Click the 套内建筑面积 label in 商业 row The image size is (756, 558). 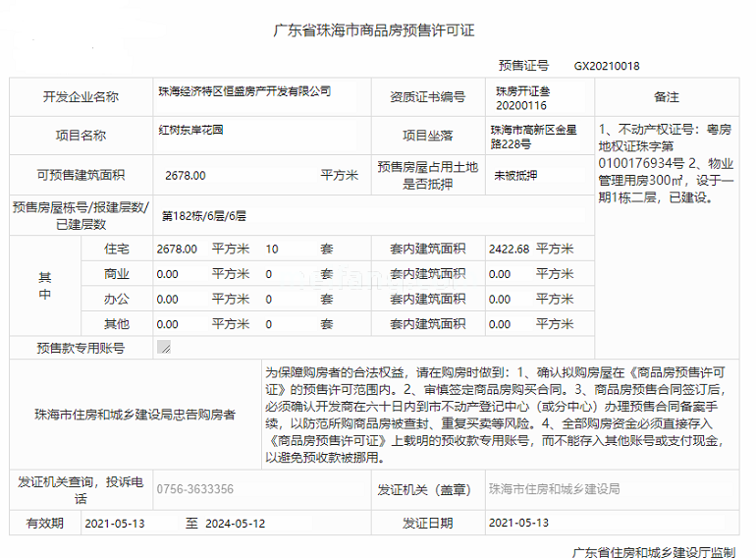pyautogui.click(x=428, y=274)
